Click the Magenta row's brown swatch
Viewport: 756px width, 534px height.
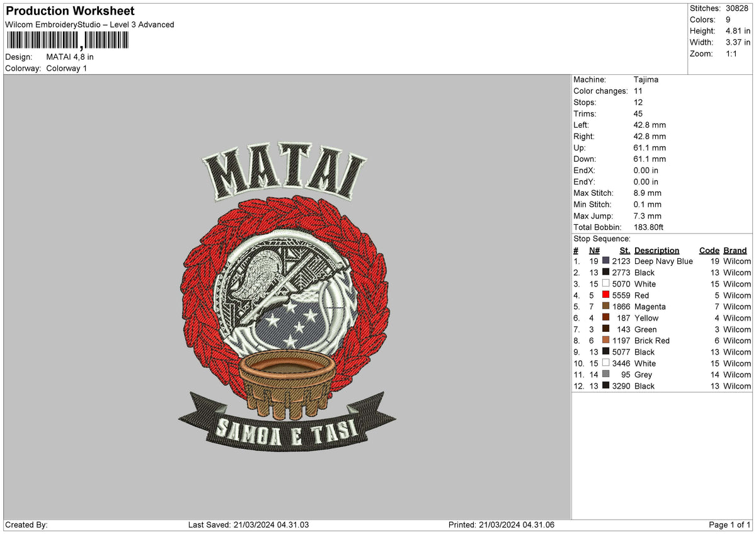[606, 306]
